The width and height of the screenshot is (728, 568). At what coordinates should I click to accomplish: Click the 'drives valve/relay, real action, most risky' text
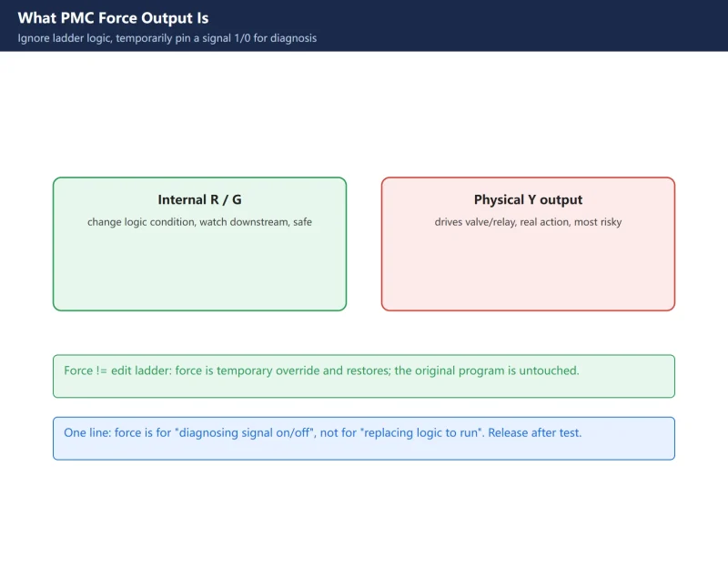click(x=528, y=222)
